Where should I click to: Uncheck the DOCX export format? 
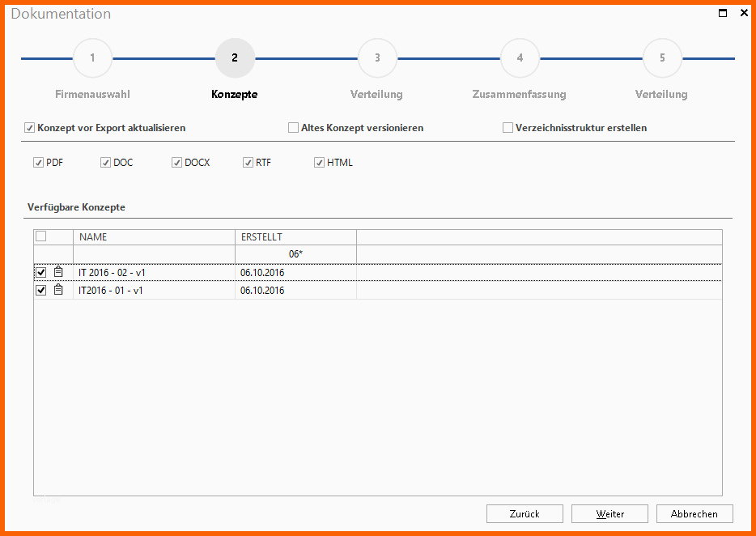177,163
